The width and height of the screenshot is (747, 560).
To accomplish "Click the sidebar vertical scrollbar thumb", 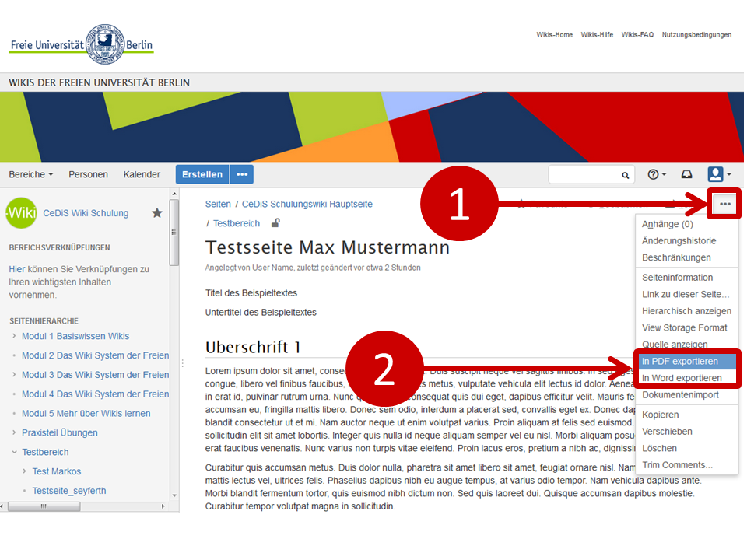I will [174, 233].
